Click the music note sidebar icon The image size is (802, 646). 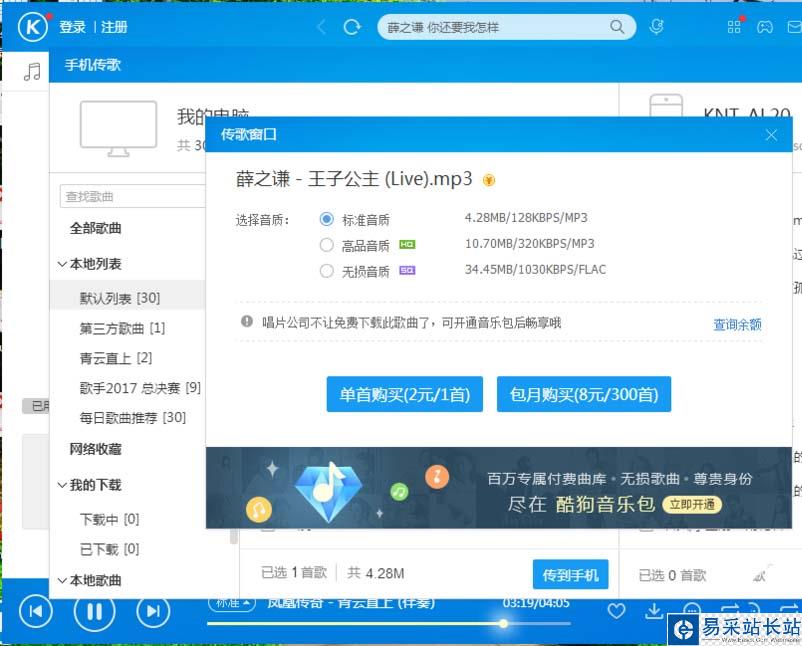(x=32, y=72)
